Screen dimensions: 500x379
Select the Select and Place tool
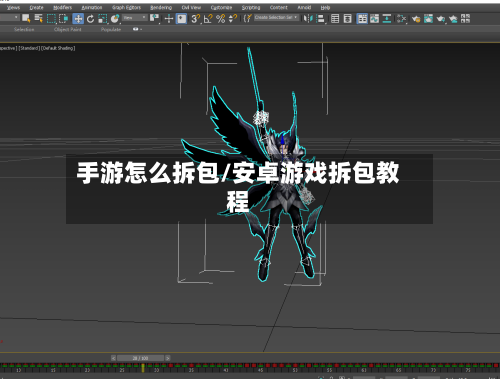115,19
